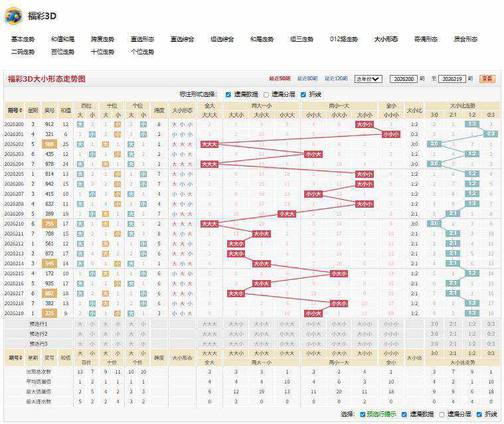Toggle the 预选行提示 checkbox
The width and height of the screenshot is (504, 424).
pyautogui.click(x=363, y=414)
